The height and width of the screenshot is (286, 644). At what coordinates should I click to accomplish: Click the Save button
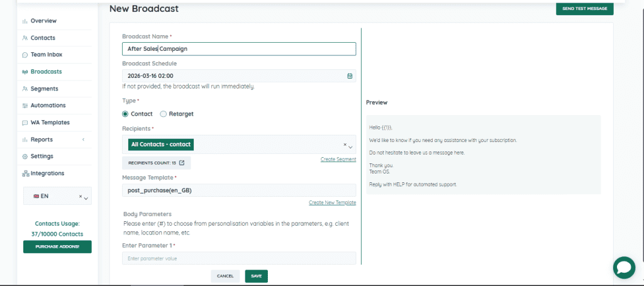coord(256,276)
